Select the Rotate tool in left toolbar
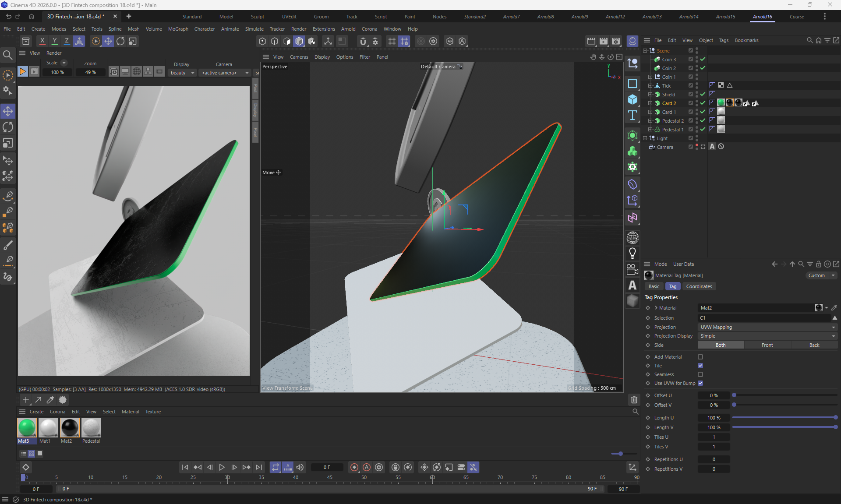This screenshot has width=841, height=504. click(x=8, y=127)
